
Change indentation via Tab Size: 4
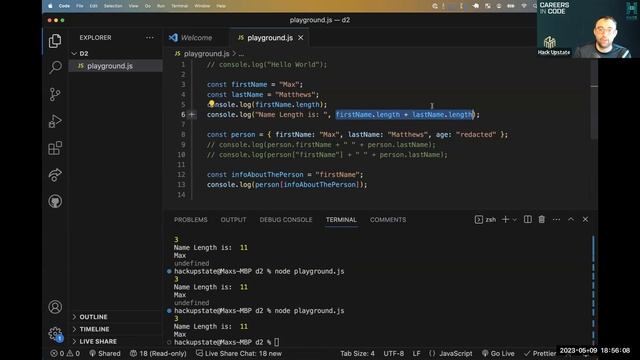(x=358, y=353)
